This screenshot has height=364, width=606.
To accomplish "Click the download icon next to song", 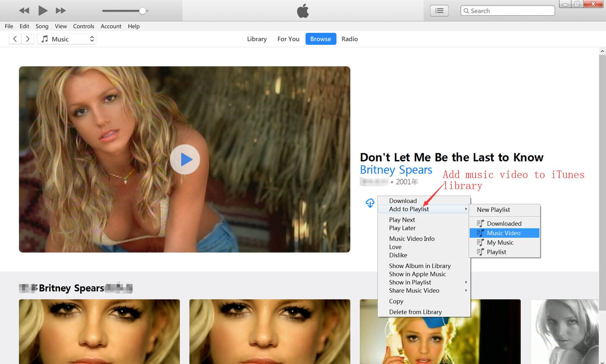I will [x=370, y=203].
